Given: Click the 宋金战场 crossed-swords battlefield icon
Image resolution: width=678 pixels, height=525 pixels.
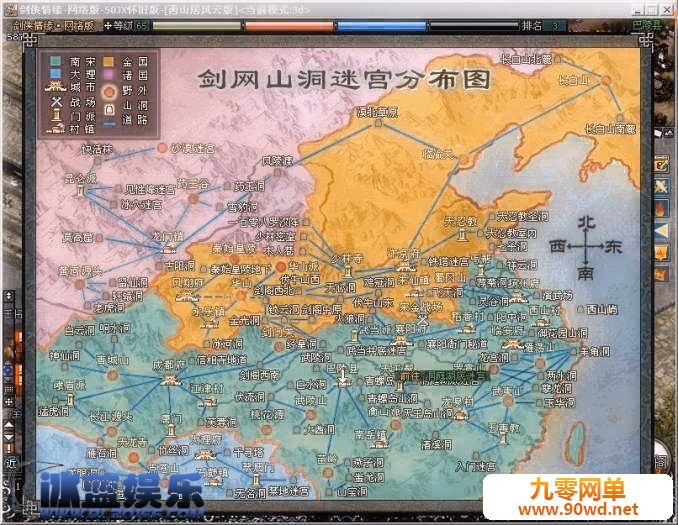Looking at the screenshot, I should pyautogui.click(x=422, y=321).
